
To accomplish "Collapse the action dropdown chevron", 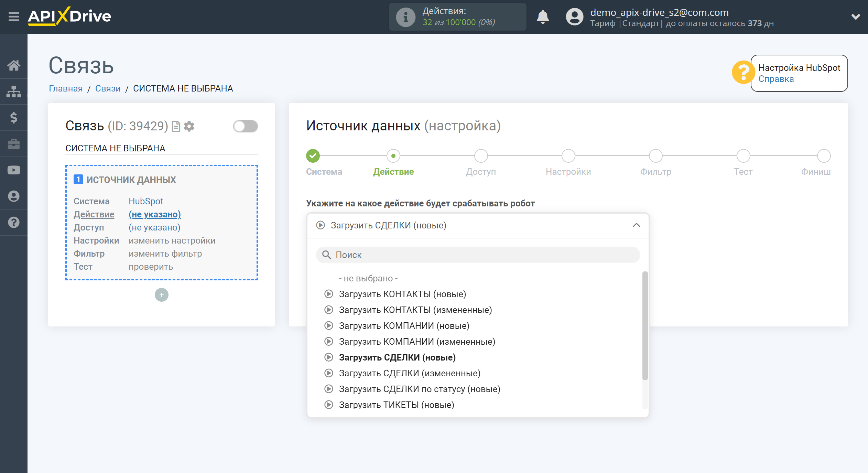I will (x=636, y=225).
